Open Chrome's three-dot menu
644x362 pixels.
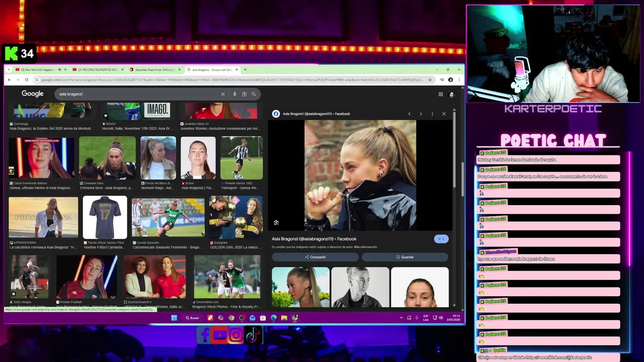[459, 79]
